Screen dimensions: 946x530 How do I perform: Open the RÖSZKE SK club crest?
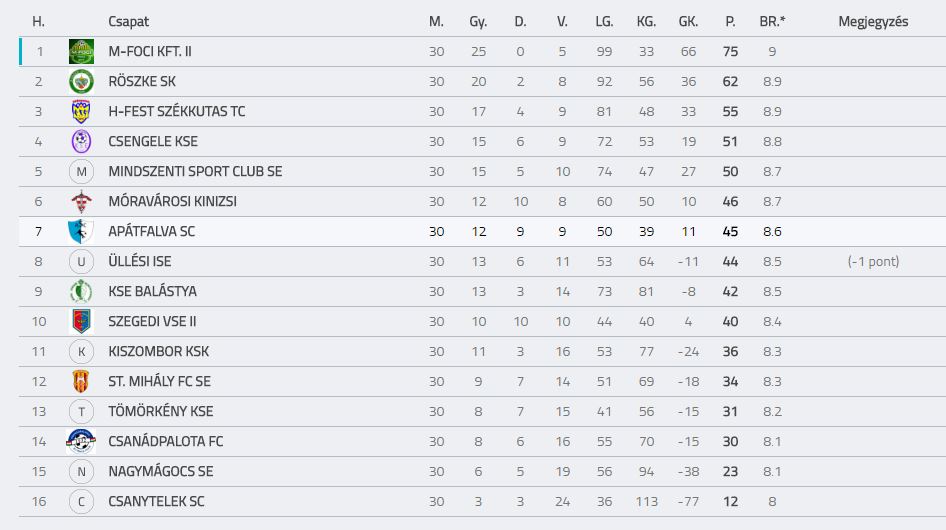(81, 81)
